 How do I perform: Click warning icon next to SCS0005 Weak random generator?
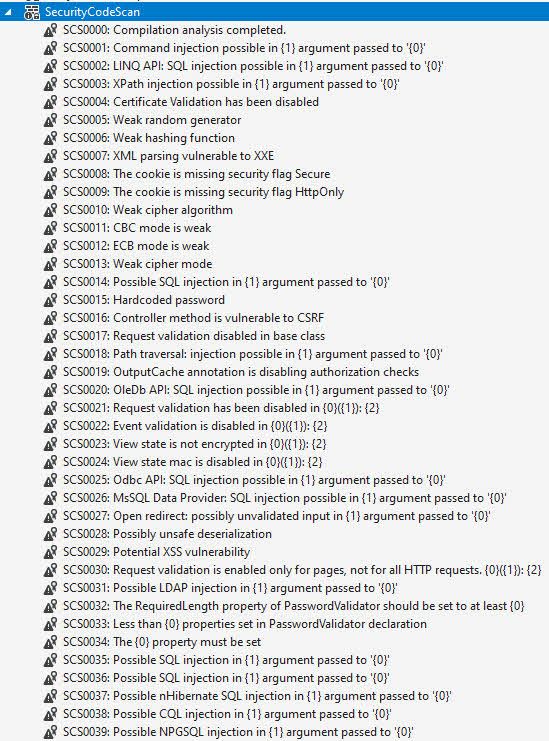coord(50,120)
